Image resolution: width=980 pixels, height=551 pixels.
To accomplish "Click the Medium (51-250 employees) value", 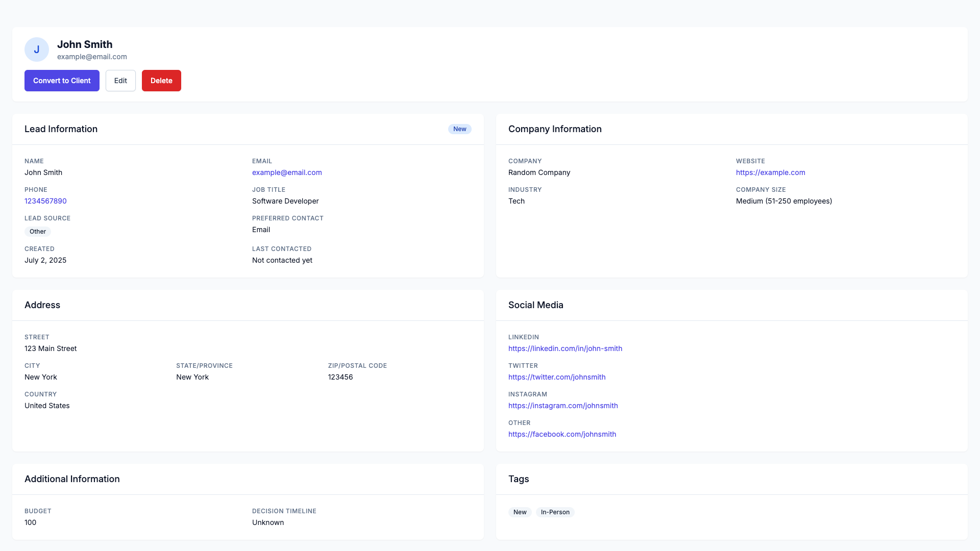I will 784,201.
